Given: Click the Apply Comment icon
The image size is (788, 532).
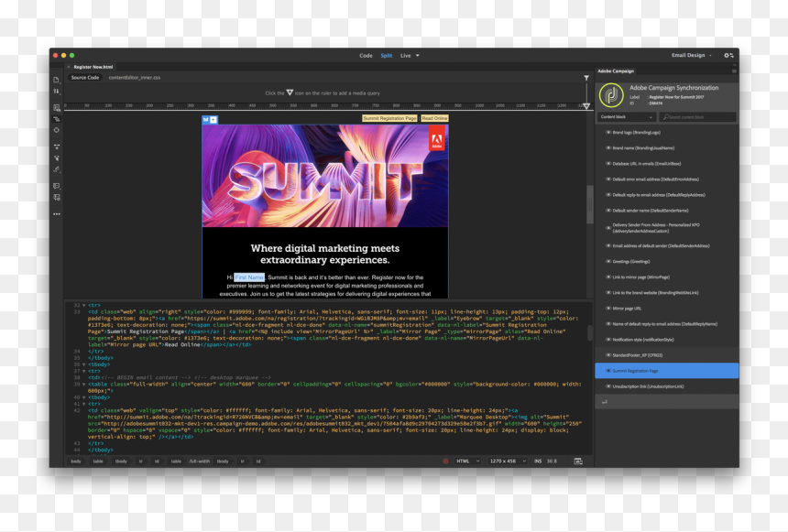Looking at the screenshot, I should point(56,186).
